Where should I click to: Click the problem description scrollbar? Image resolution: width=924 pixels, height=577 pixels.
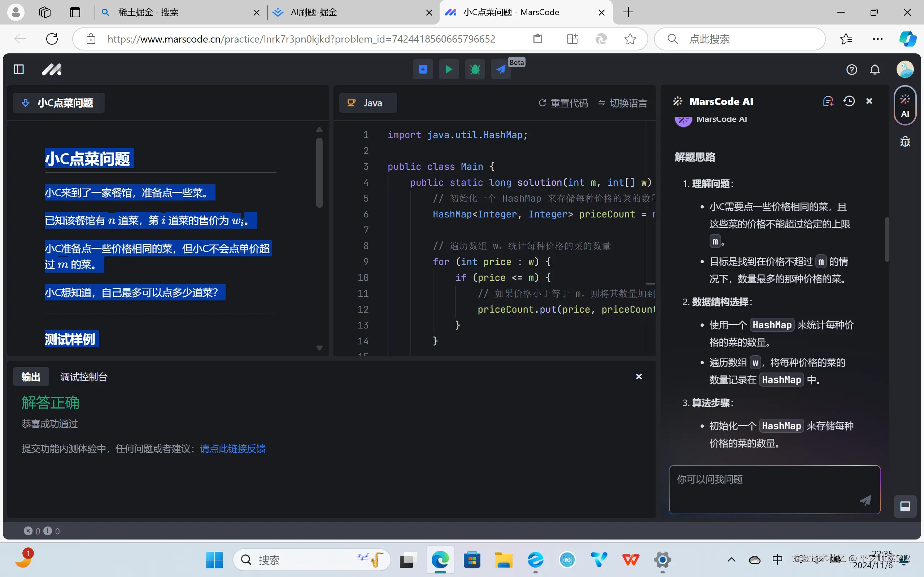coord(319,172)
